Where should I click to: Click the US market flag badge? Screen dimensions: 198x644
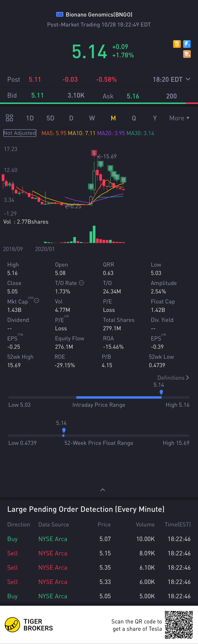(x=60, y=15)
